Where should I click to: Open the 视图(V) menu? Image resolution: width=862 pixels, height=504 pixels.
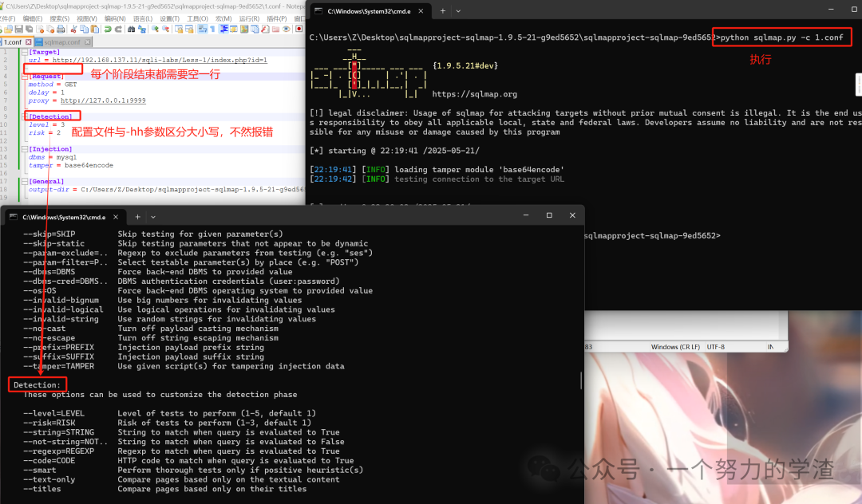click(x=87, y=18)
